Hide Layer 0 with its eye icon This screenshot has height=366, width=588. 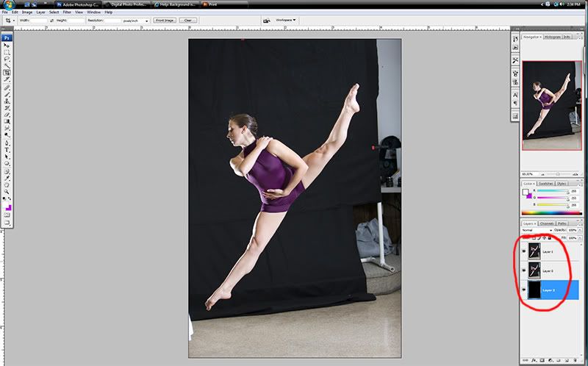(524, 270)
